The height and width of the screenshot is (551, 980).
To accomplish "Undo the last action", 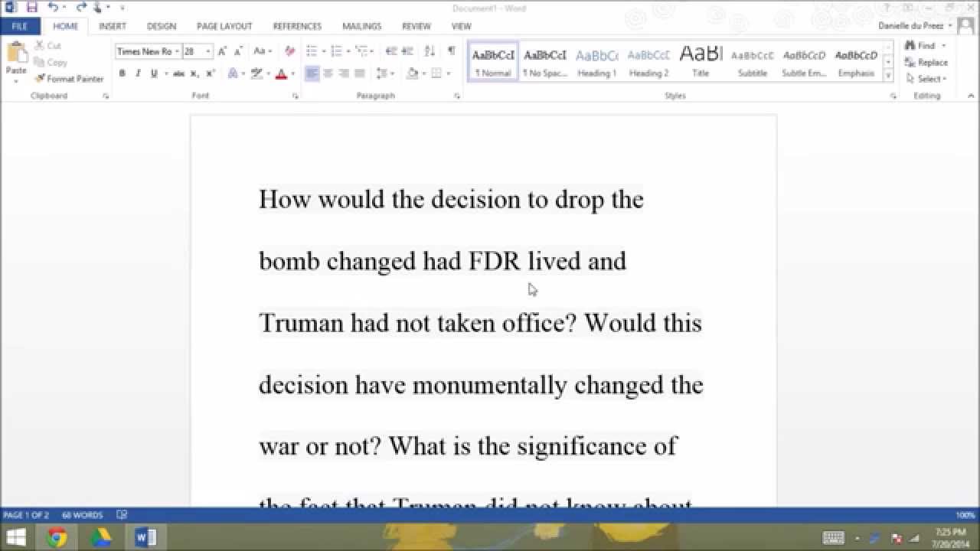I will click(53, 7).
